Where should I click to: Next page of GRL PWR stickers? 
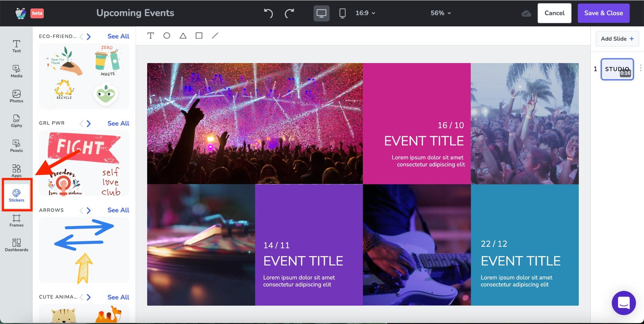89,123
